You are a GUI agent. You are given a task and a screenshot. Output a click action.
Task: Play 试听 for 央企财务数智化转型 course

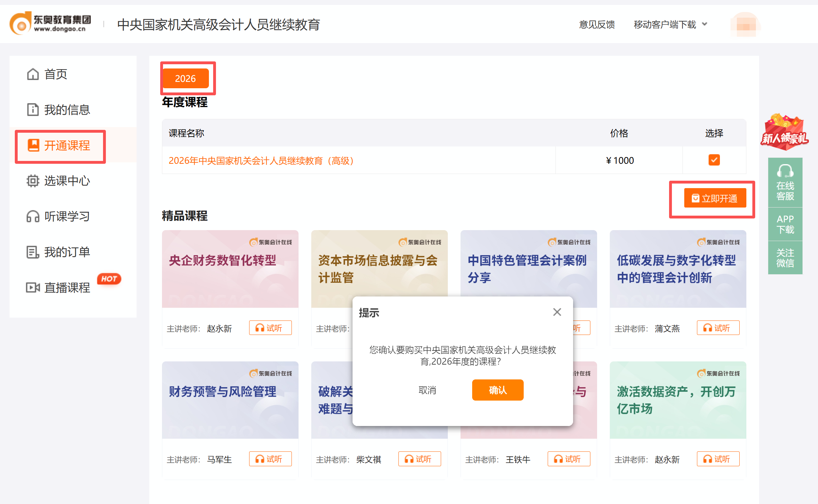(270, 328)
